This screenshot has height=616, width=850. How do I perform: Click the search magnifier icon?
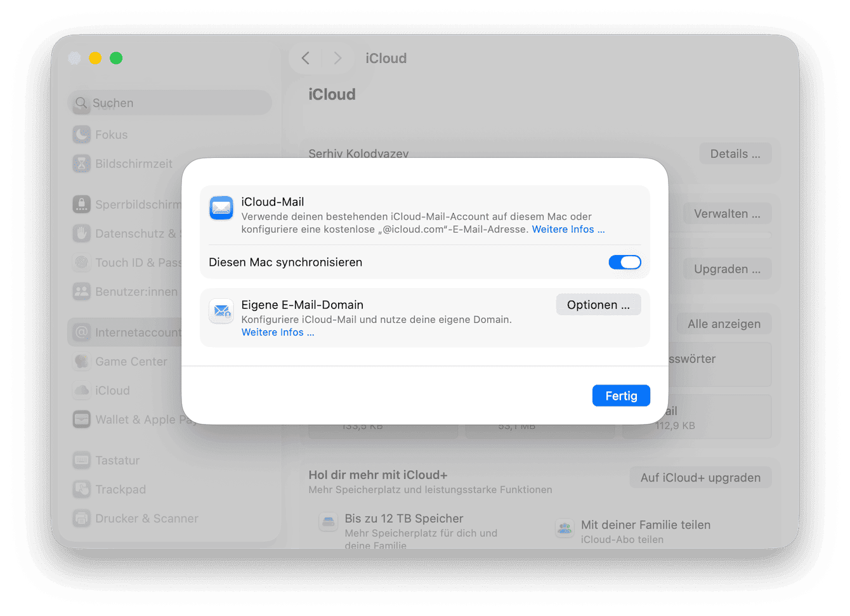[x=81, y=103]
